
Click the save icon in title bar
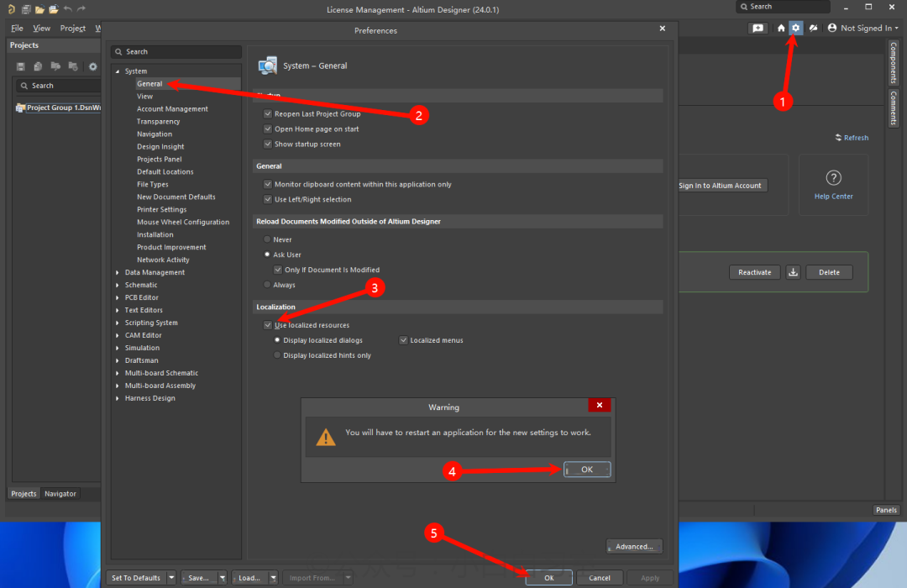[26, 9]
